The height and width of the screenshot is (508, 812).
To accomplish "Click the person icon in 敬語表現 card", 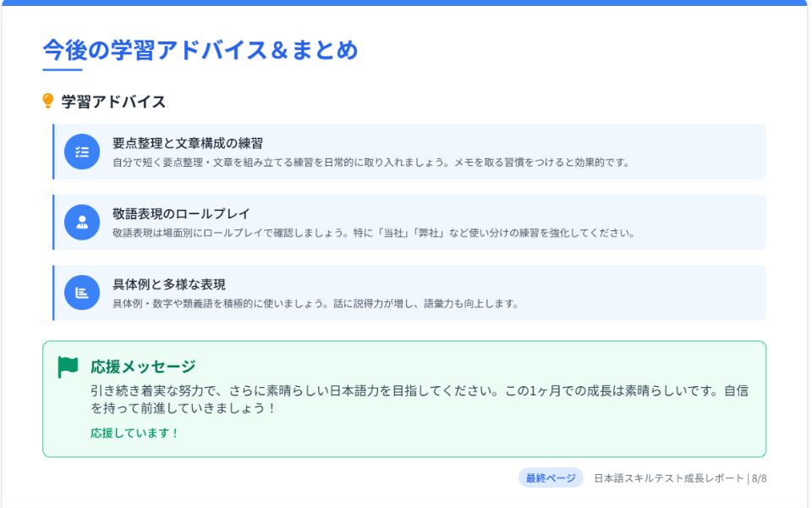I will click(82, 223).
